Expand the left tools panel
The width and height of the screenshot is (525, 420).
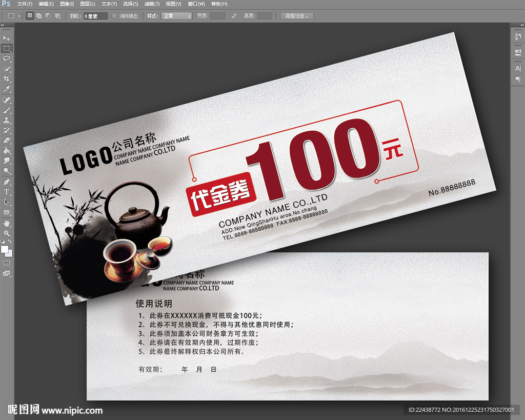pyautogui.click(x=3, y=25)
